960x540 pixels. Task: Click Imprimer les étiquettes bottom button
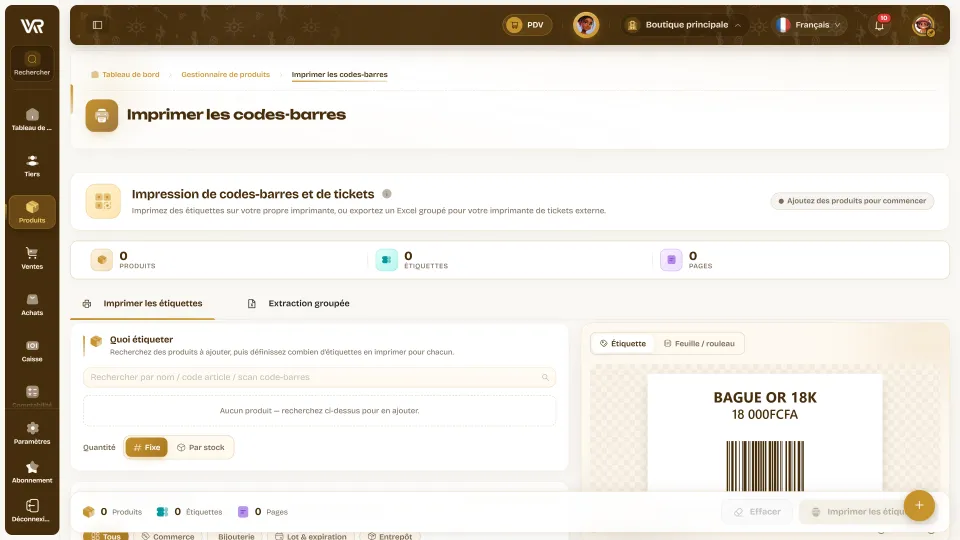pos(861,512)
